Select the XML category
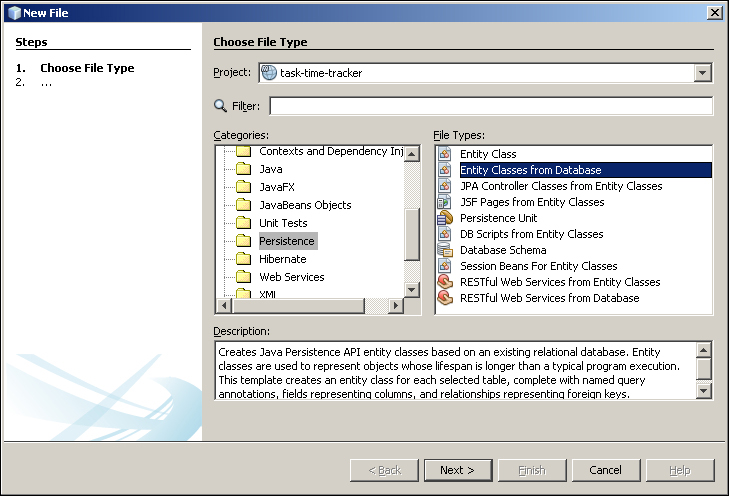This screenshot has width=729, height=496. coord(267,294)
